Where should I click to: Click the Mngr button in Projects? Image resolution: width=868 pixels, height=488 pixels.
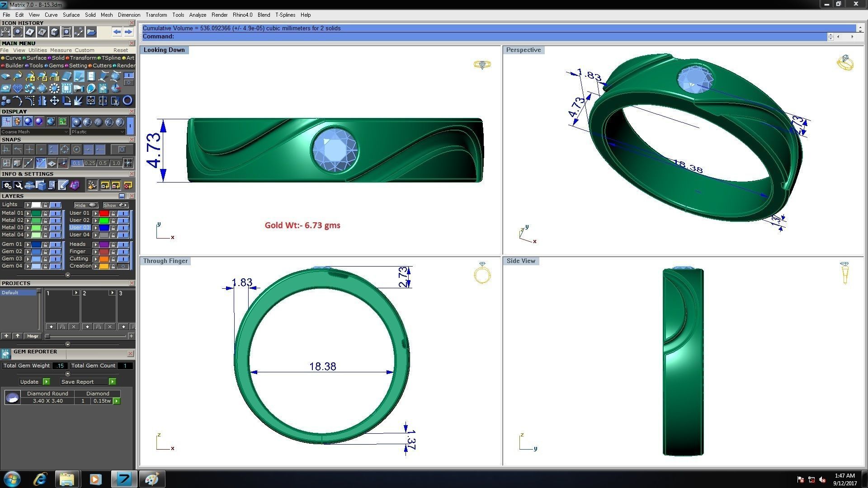coord(33,336)
